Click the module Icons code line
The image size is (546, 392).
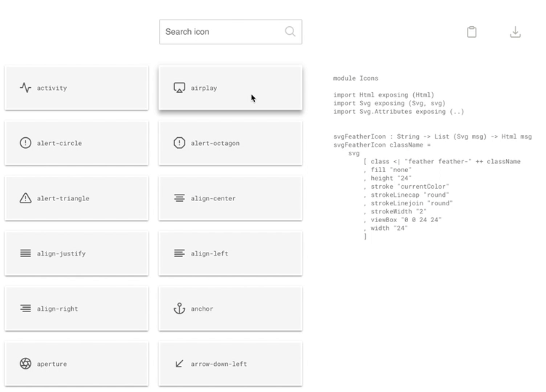[x=356, y=78]
